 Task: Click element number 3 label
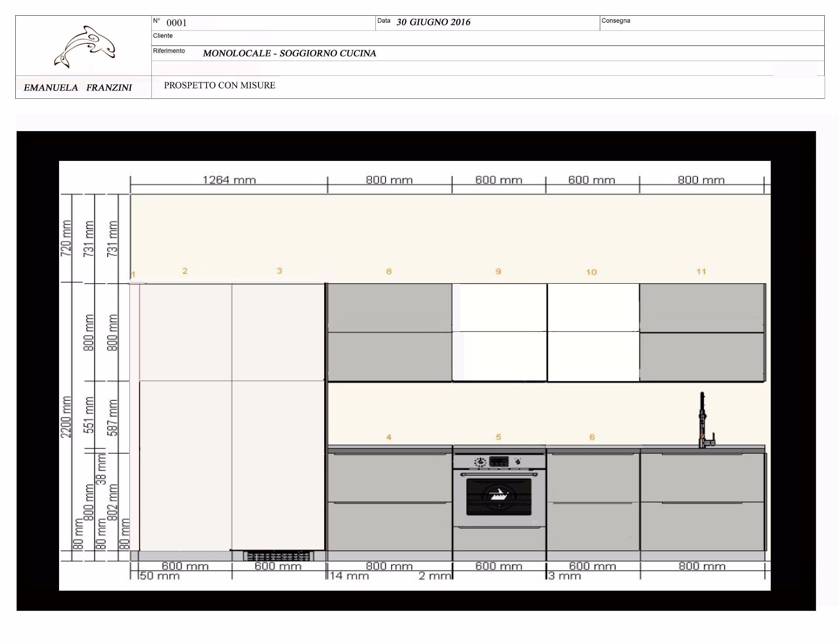coord(279,271)
